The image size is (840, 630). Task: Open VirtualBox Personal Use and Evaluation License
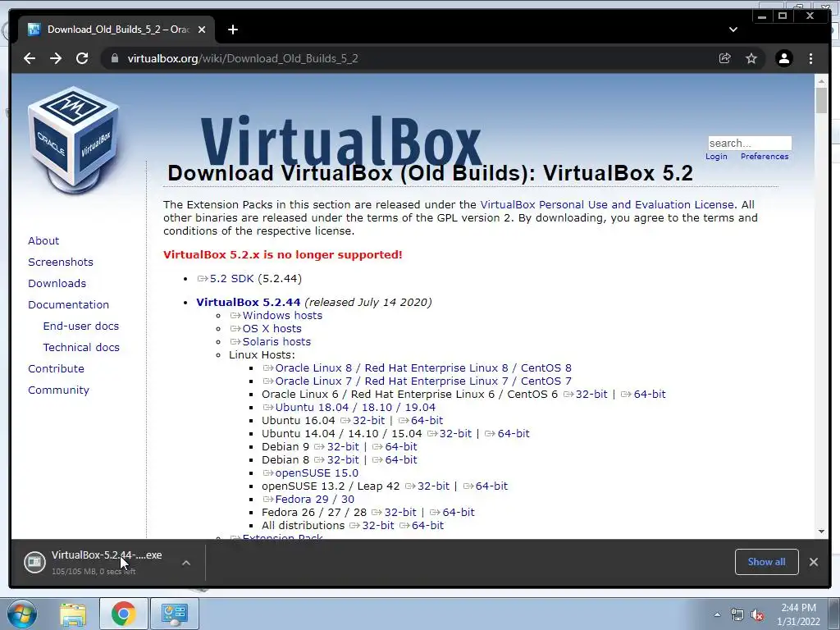[607, 204]
